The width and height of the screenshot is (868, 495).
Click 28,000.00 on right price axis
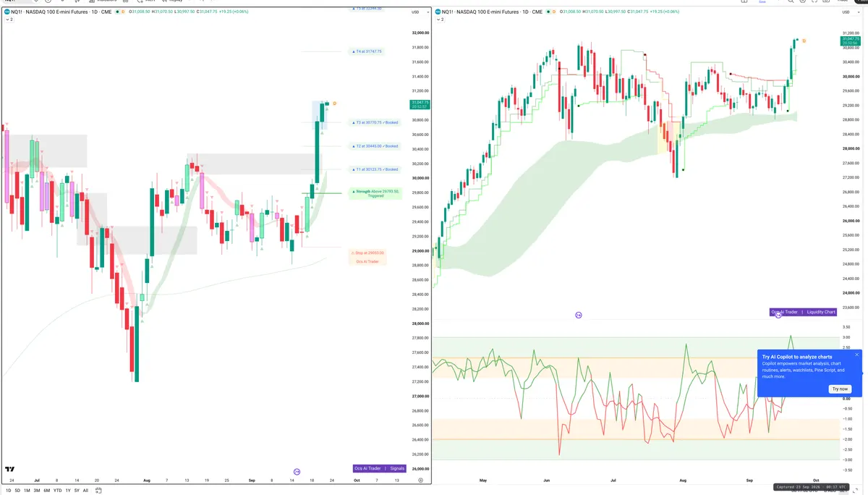pyautogui.click(x=850, y=148)
